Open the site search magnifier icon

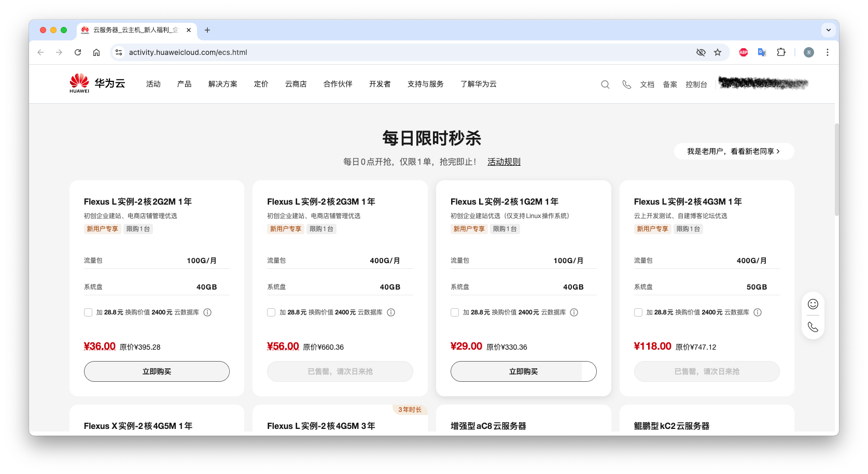pyautogui.click(x=605, y=84)
